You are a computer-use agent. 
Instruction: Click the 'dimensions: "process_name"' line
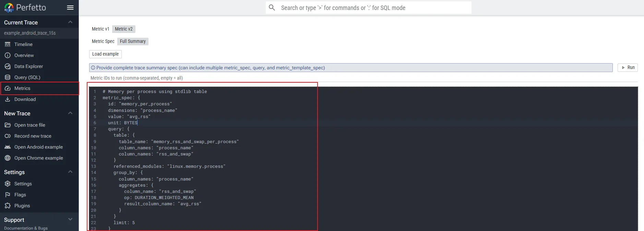[143, 111]
